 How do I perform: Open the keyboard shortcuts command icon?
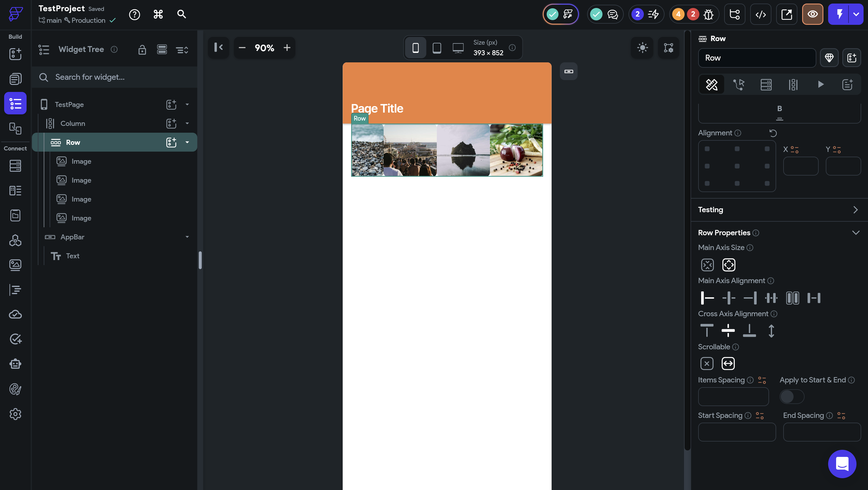pos(158,14)
